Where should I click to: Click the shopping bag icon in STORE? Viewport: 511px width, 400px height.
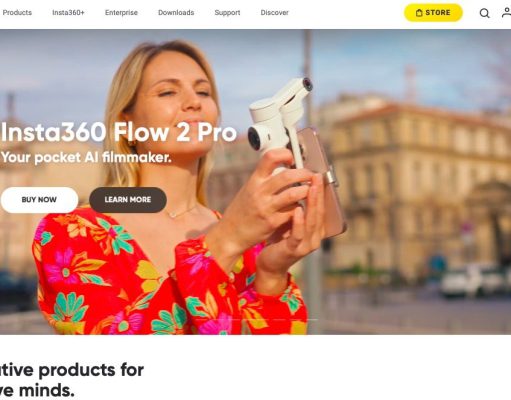[419, 13]
